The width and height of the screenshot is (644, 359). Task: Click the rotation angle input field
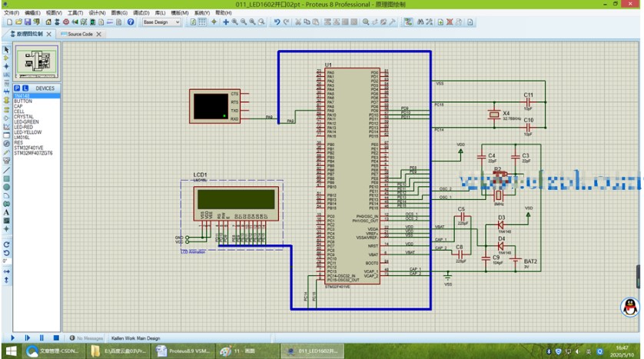pyautogui.click(x=6, y=261)
